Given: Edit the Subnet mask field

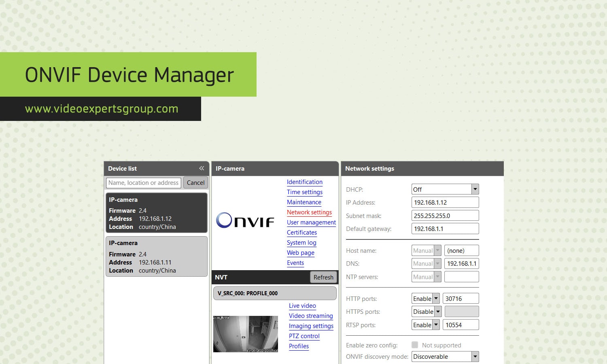Looking at the screenshot, I should [x=445, y=216].
